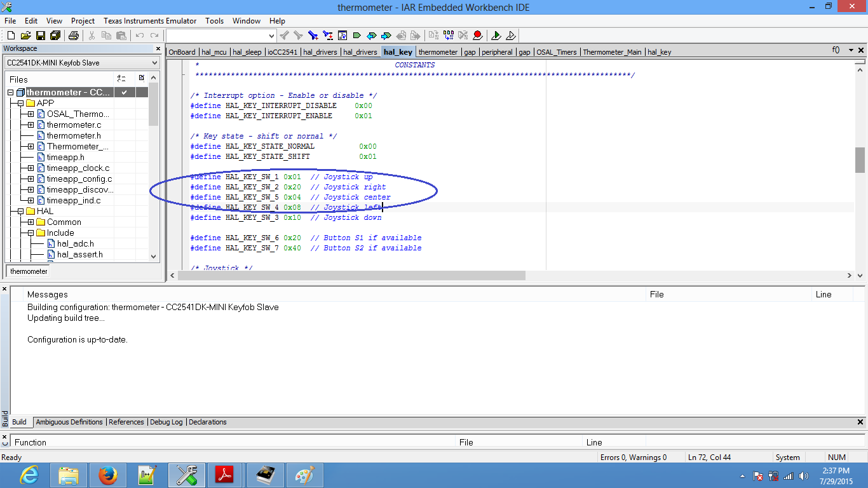Close the Workspace panel
Viewport: 868px width, 488px height.
click(158, 49)
